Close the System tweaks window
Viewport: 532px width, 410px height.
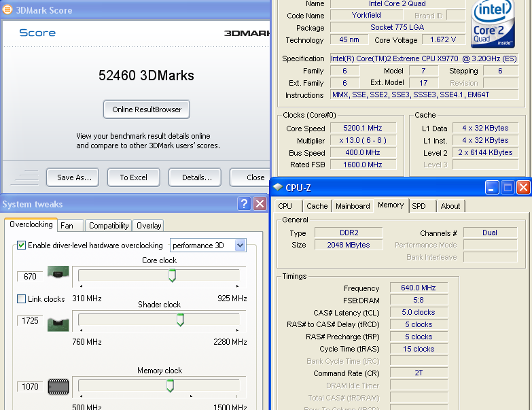[x=260, y=204]
